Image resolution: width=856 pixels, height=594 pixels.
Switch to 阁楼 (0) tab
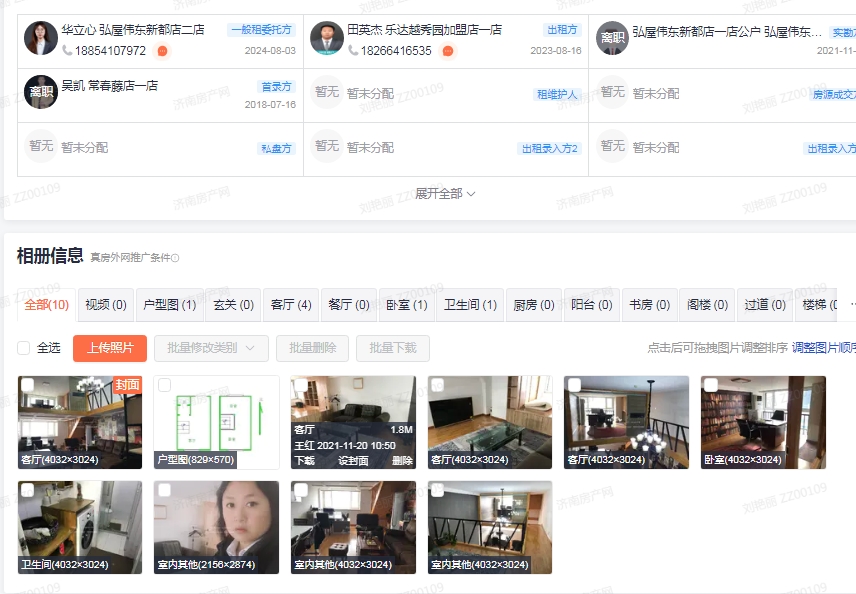[708, 305]
